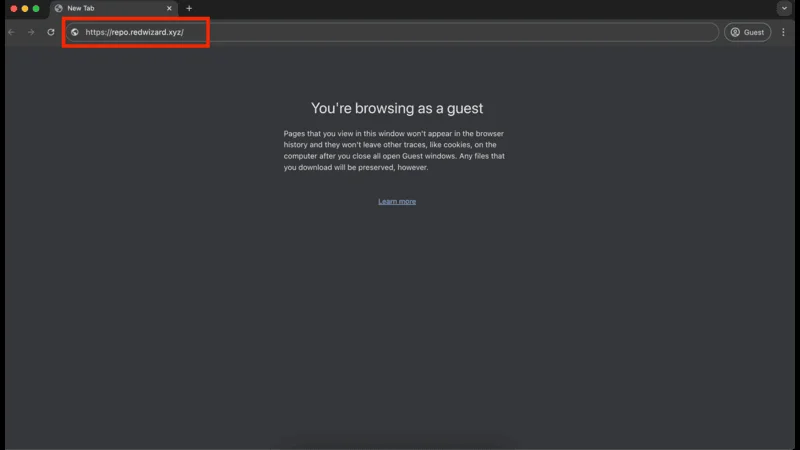Screen dimensions: 800x450
Task: Open the three-dot Chrome menu
Action: click(x=783, y=32)
